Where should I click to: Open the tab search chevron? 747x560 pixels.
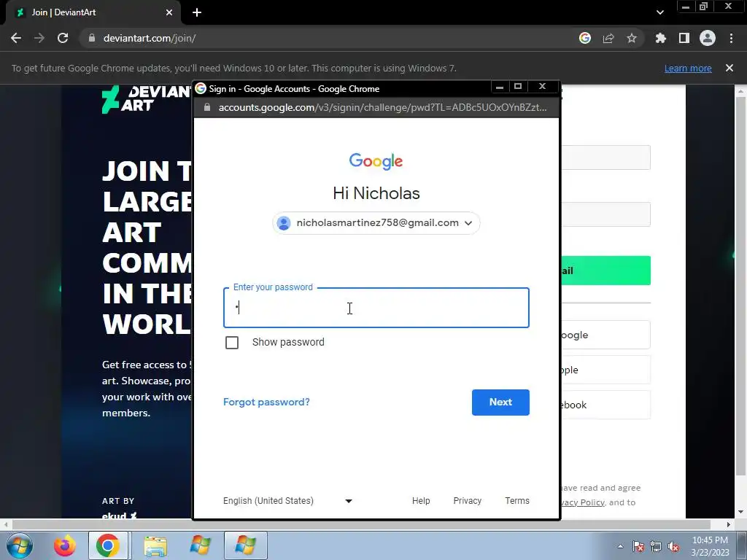tap(659, 12)
